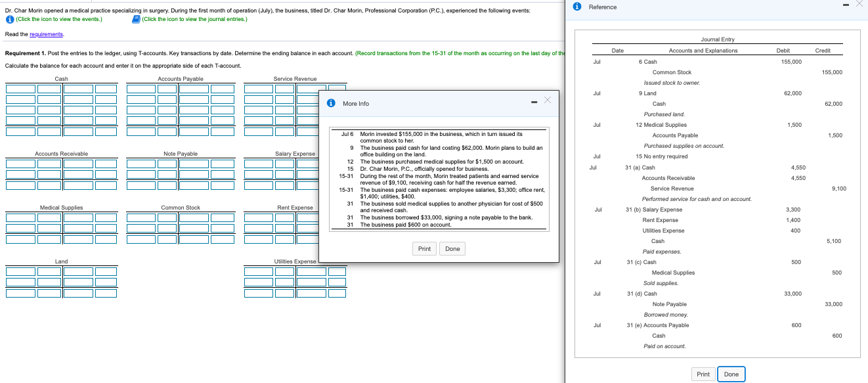Screen dimensions: 868x383
Task: Click the 'Click the icon to view the journal entries' text
Action: [x=194, y=19]
